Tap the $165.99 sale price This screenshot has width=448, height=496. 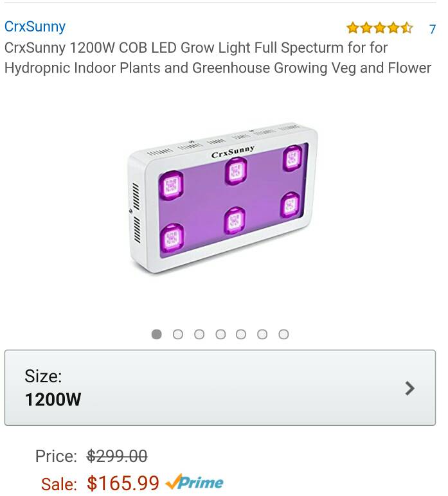click(123, 483)
